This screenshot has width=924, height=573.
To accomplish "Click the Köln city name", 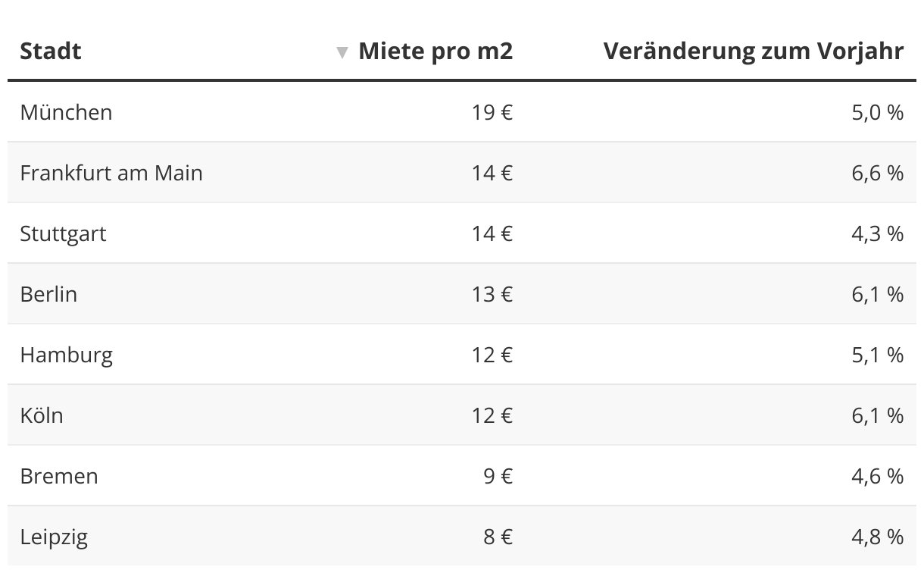I will point(42,415).
